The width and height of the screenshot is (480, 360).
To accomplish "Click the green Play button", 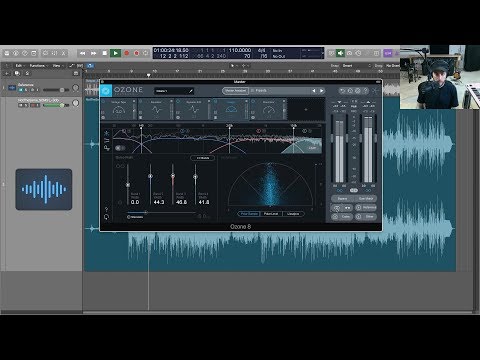I will (x=115, y=53).
